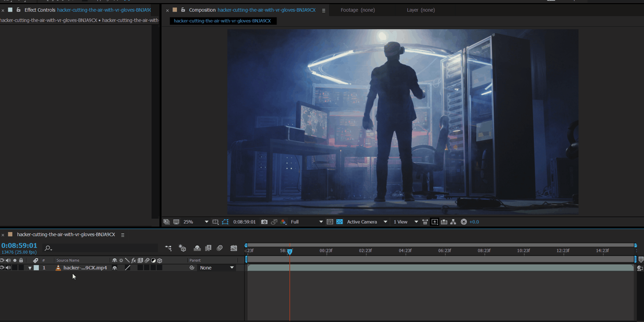Open the Graph Editor in timeline
The height and width of the screenshot is (322, 644).
[234, 248]
